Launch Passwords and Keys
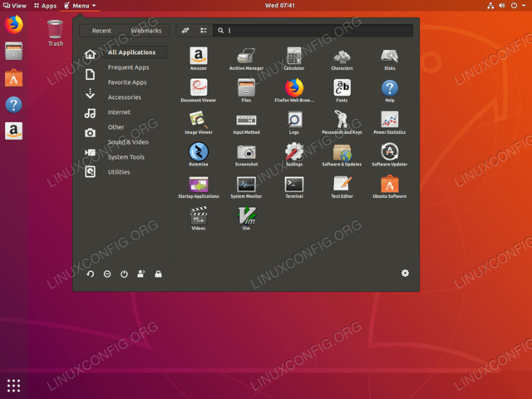532x399 pixels. click(342, 122)
